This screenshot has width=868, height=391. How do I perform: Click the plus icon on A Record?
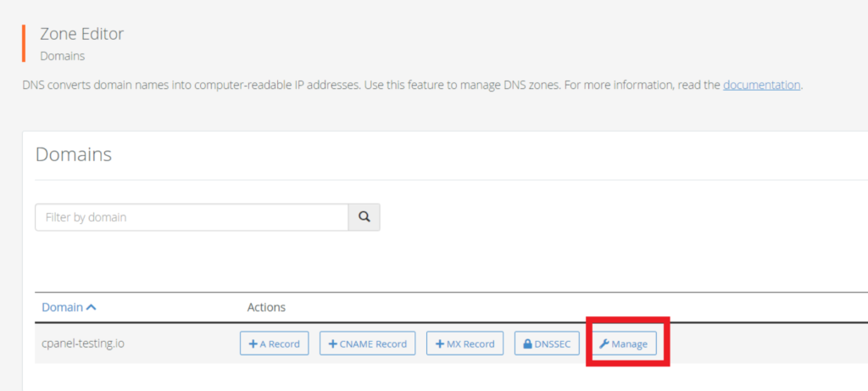pyautogui.click(x=253, y=344)
